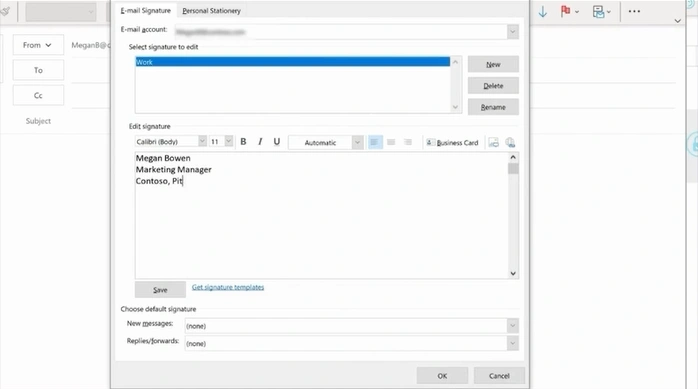698x389 pixels.
Task: Open the E-mail account dropdown
Action: (x=513, y=32)
